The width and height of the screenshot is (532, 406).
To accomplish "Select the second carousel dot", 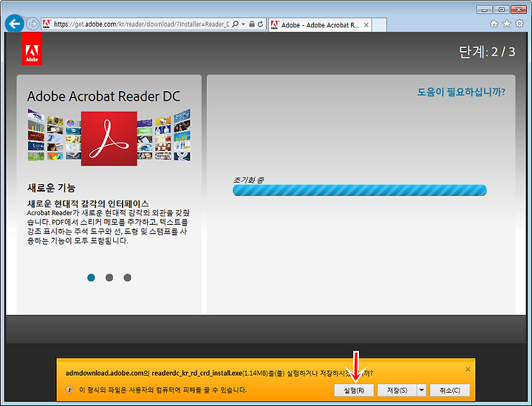I will 109,277.
